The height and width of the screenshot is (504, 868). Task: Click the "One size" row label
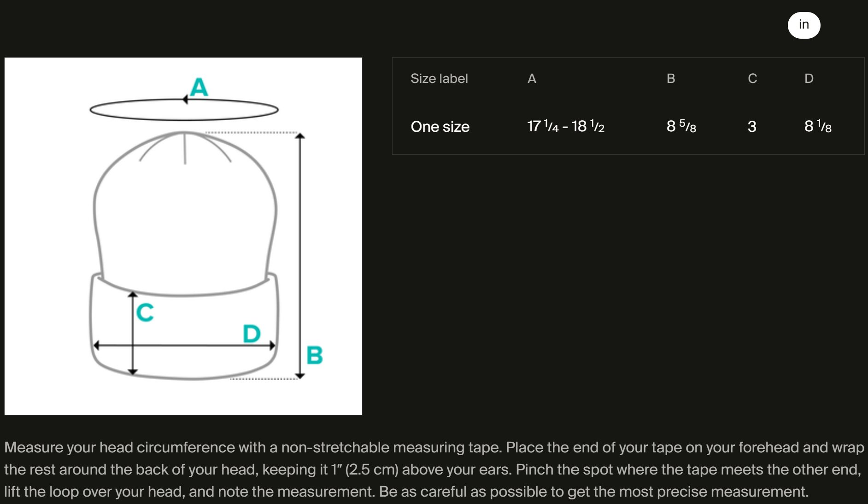coord(440,127)
